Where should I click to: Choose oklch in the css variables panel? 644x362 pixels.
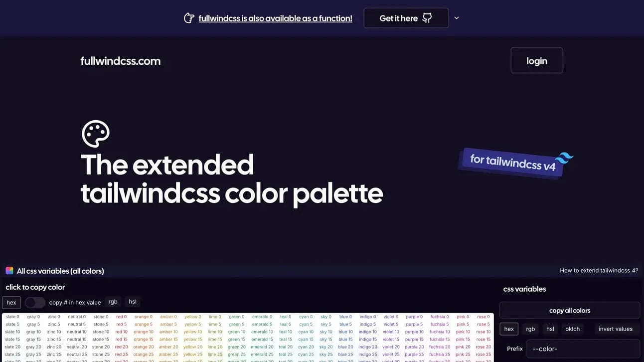[x=573, y=329]
